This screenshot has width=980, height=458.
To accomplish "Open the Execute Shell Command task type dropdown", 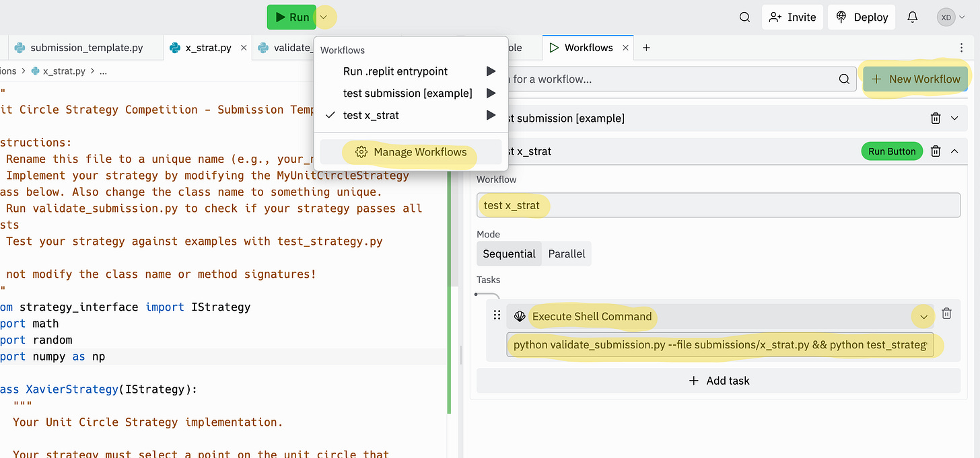I will click(720, 316).
